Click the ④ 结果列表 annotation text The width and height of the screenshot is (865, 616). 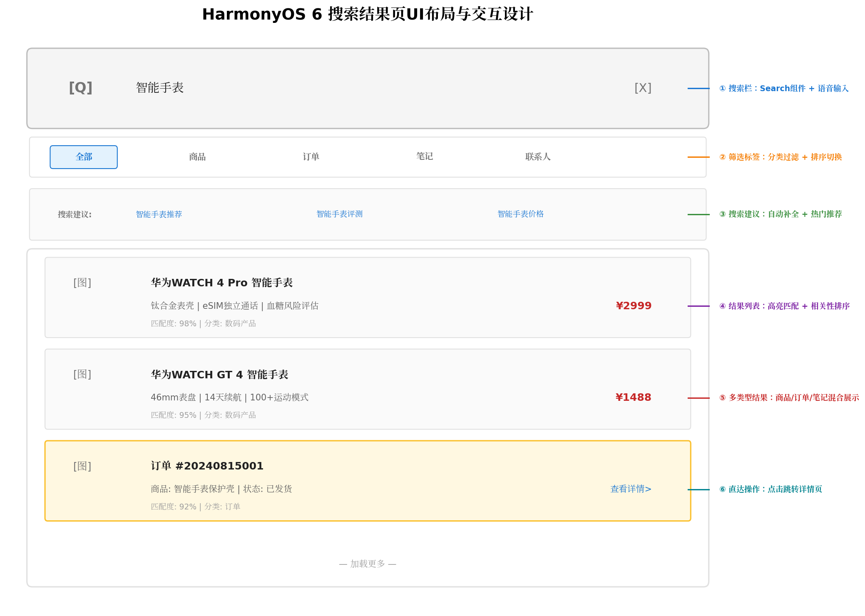click(785, 306)
